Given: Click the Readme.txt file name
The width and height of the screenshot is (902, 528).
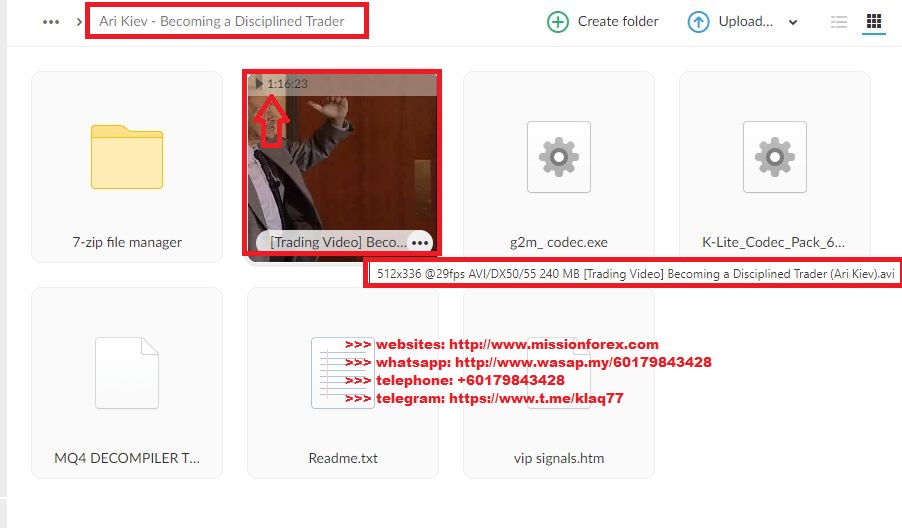Looking at the screenshot, I should pos(343,458).
